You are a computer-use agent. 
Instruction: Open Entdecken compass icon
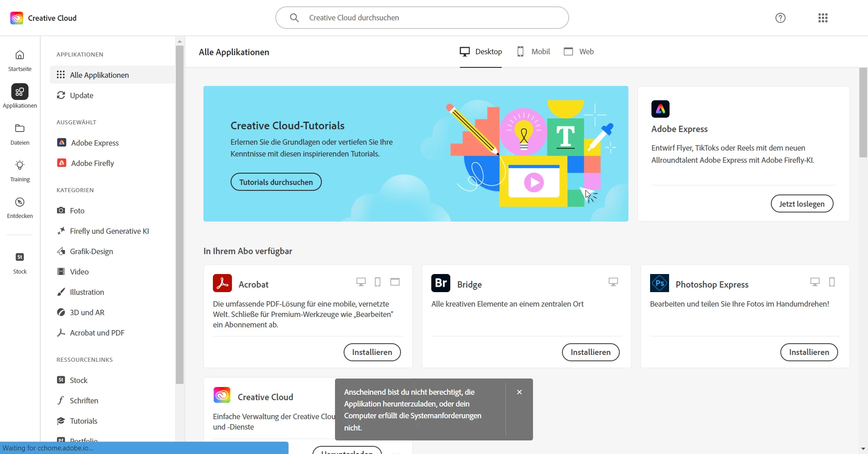click(x=20, y=202)
